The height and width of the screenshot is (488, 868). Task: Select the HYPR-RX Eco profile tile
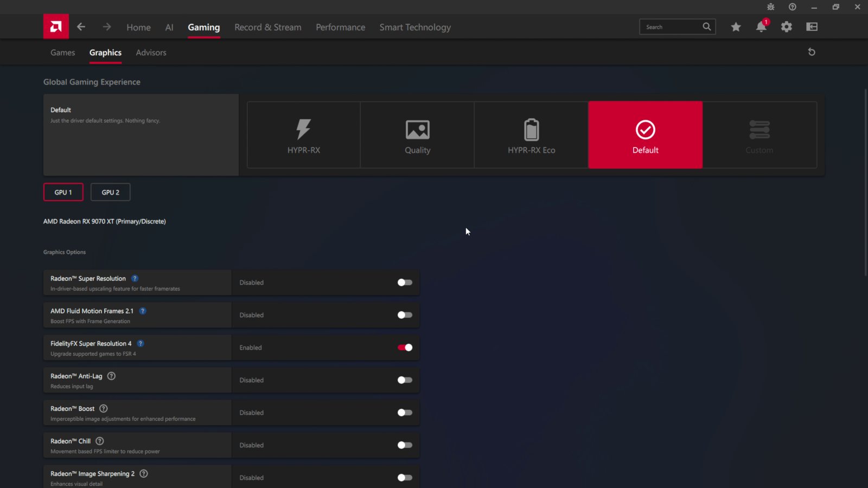pos(532,135)
